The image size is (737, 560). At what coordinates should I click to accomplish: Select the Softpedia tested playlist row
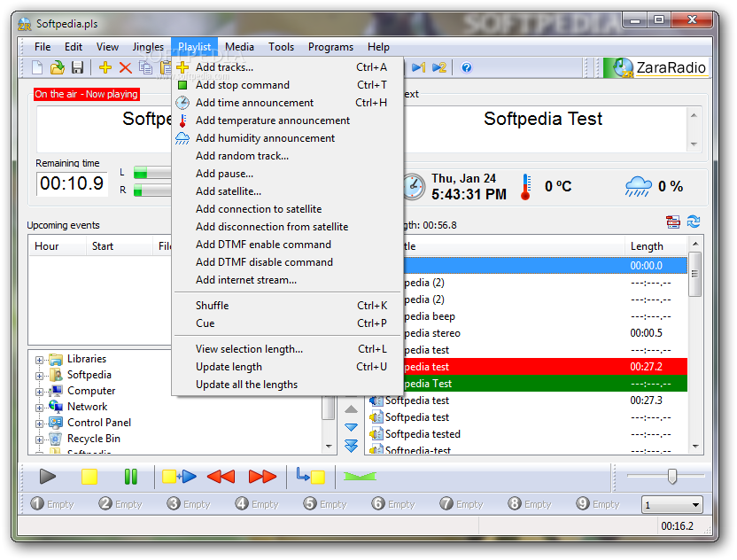click(x=526, y=434)
